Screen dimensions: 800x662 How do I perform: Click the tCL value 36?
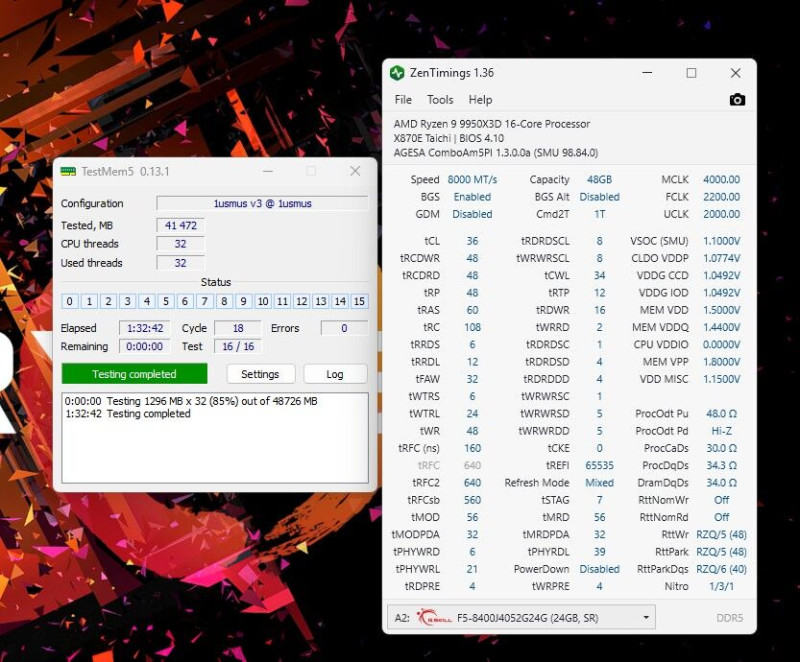[x=472, y=241]
